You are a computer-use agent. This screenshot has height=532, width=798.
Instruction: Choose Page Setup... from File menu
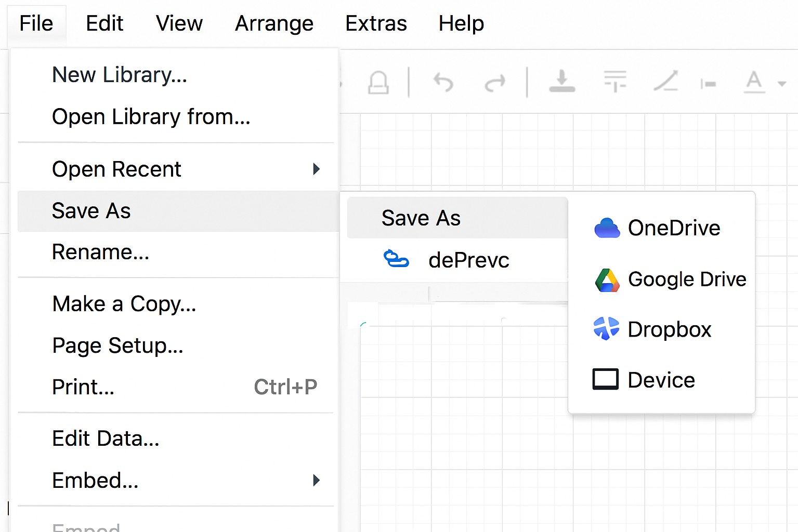118,345
